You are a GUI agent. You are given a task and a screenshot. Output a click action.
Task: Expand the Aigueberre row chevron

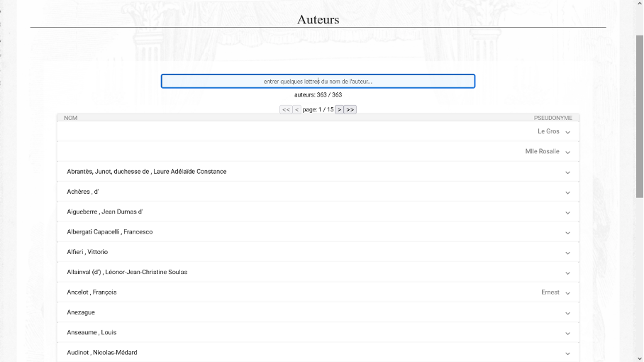(x=567, y=212)
